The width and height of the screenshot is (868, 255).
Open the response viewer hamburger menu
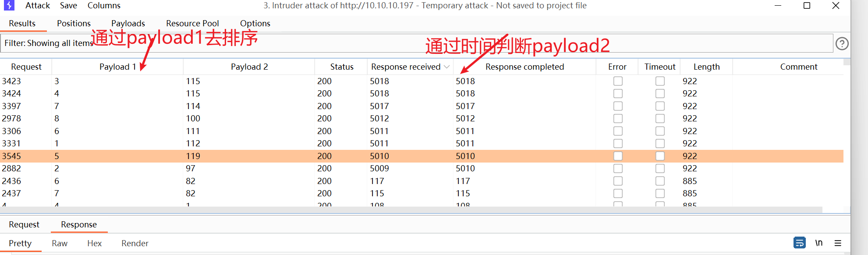click(838, 243)
